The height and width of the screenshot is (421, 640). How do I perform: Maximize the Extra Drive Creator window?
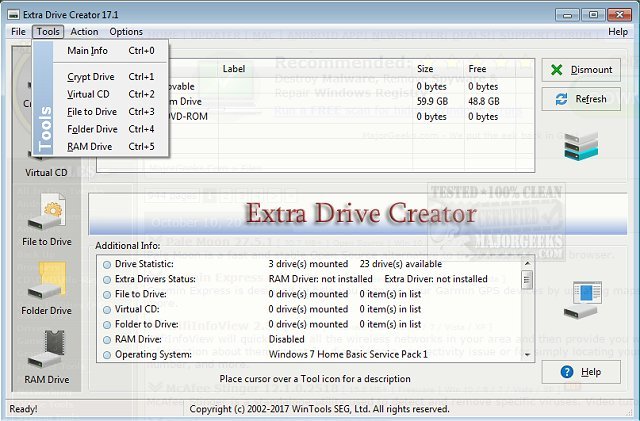(593, 15)
